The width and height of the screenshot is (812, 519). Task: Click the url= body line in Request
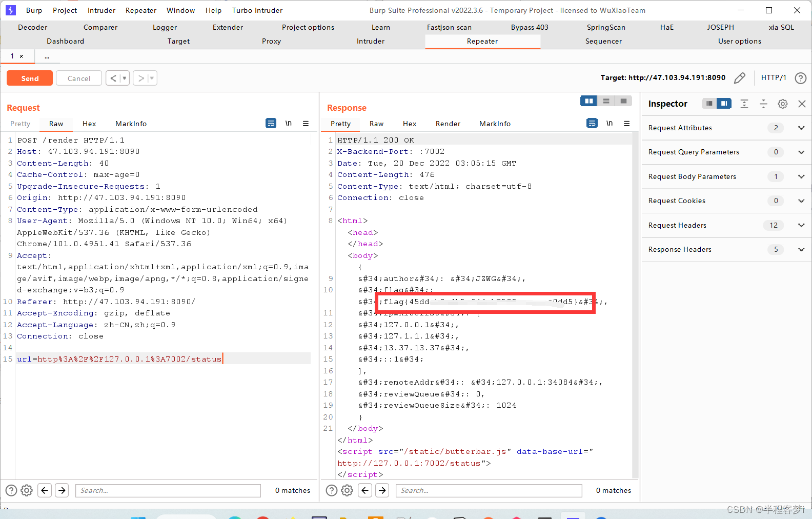pyautogui.click(x=163, y=359)
